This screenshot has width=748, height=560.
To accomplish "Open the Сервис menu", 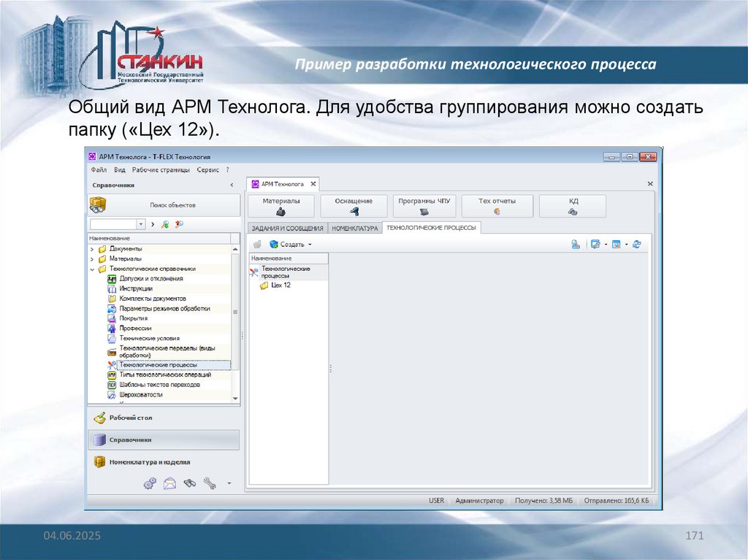I will point(208,170).
